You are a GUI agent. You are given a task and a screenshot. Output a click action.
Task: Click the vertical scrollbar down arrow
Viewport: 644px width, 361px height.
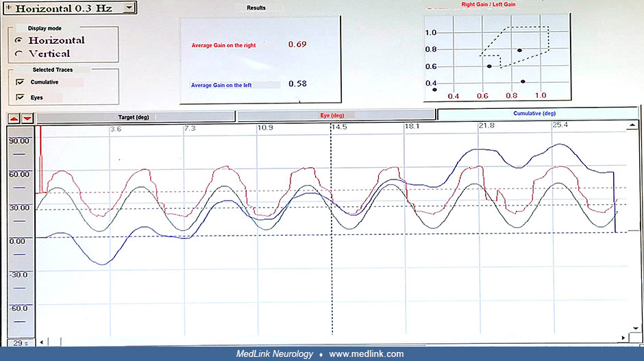[635, 328]
